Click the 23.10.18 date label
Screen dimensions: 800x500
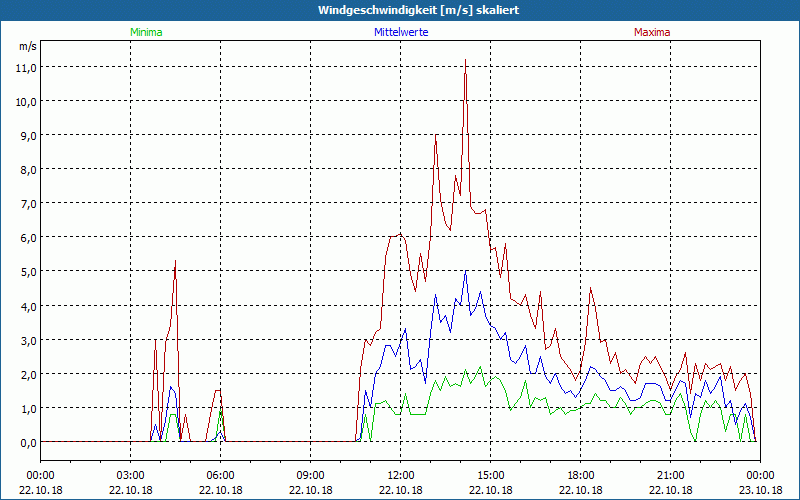[x=760, y=490]
